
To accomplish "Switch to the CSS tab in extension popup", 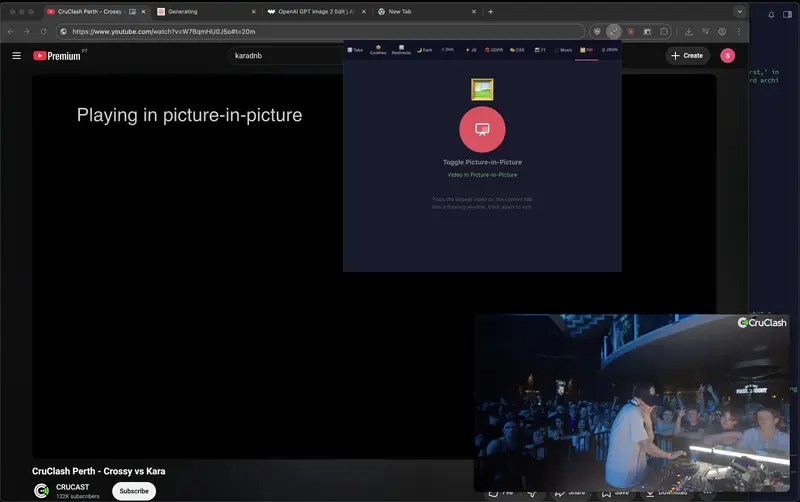I will pyautogui.click(x=517, y=50).
